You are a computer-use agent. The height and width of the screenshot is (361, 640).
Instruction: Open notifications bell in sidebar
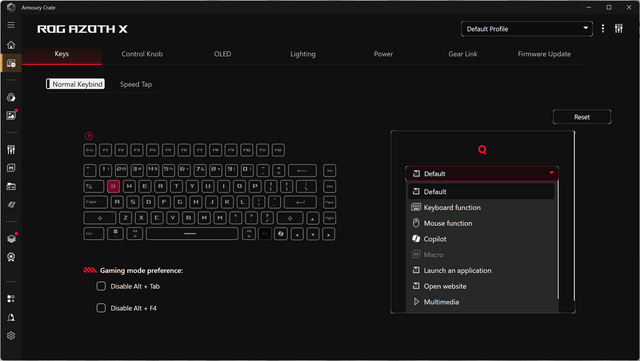click(11, 317)
